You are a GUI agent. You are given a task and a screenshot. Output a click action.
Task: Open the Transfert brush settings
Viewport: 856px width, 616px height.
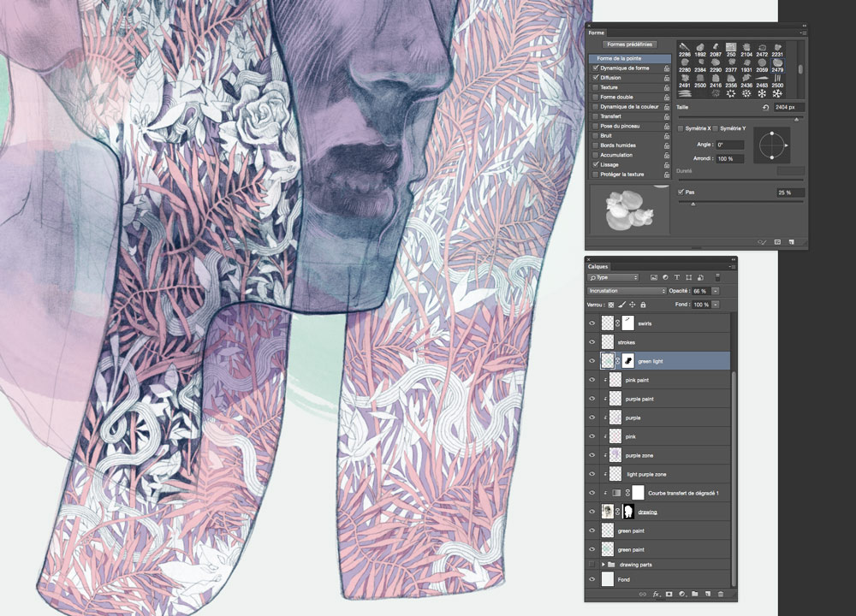coord(611,116)
